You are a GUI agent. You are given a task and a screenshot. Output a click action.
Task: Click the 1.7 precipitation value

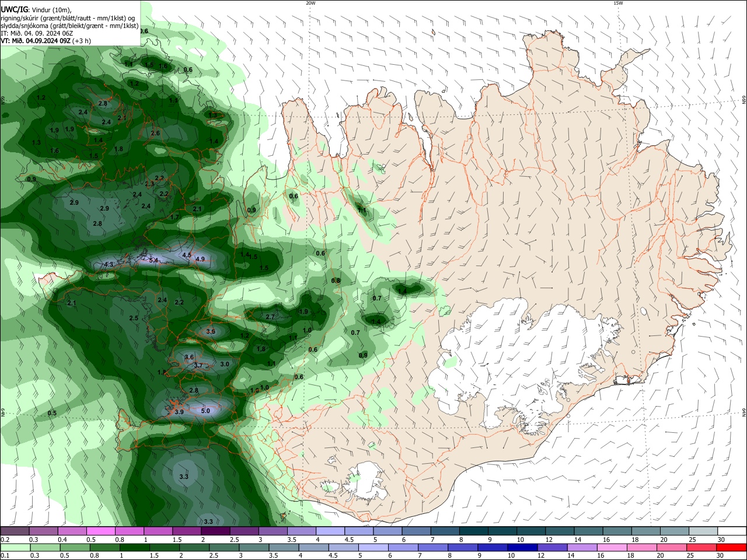pos(174,217)
